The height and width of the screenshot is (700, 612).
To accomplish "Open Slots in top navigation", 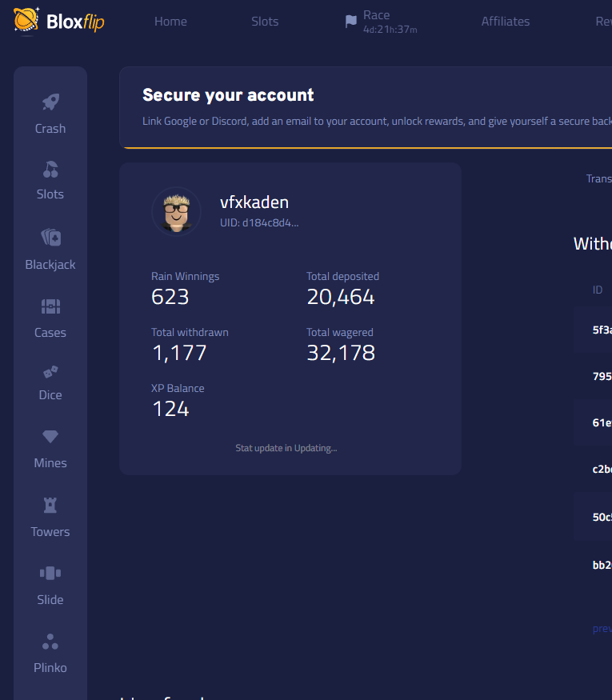I will coord(265,22).
